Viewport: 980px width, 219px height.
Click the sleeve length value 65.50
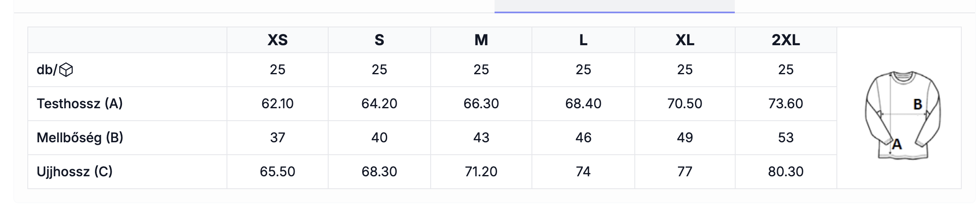(278, 171)
